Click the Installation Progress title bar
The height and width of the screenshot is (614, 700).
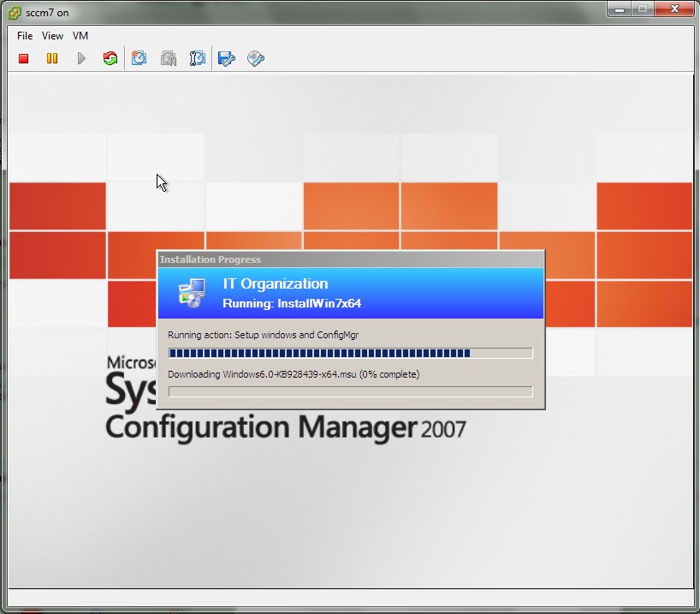(351, 259)
